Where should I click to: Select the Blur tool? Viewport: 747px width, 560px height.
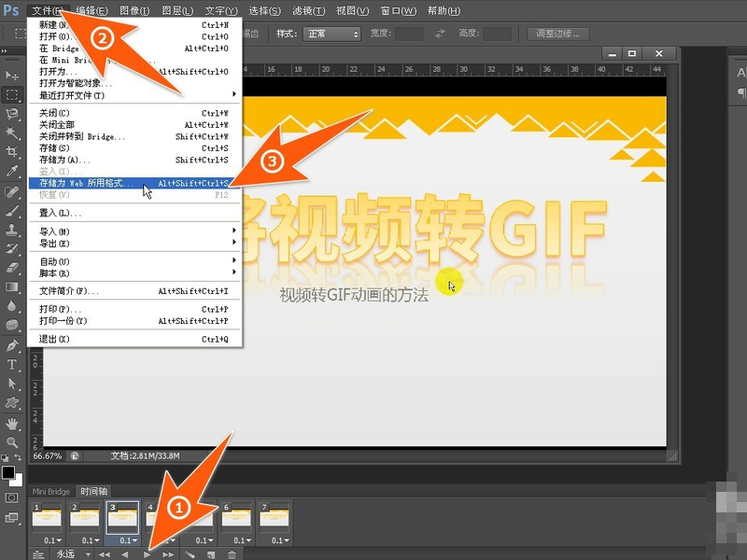(12, 306)
